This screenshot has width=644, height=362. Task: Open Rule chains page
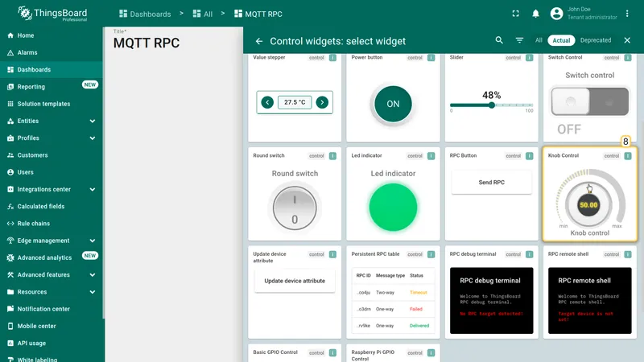tap(52, 224)
